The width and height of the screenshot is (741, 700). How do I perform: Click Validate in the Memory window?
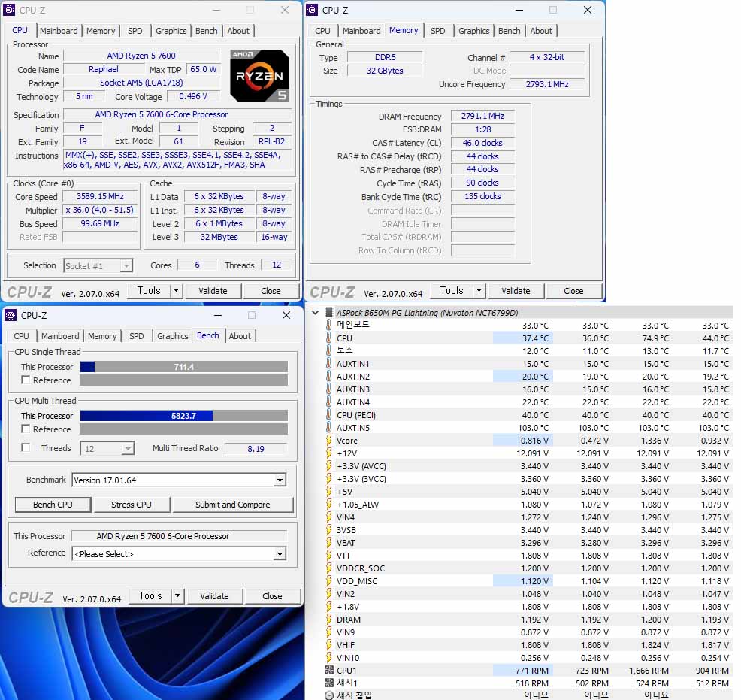(516, 291)
